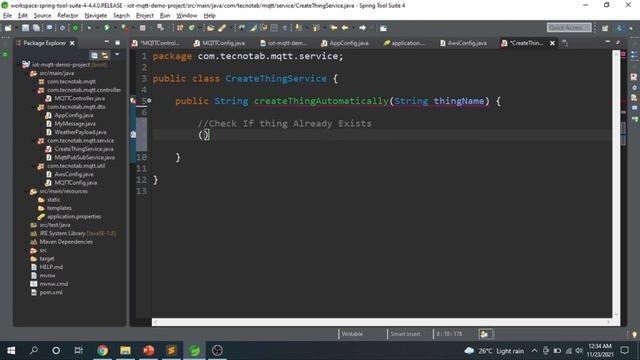Viewport: 640px width, 360px height.
Task: Click the green Boot Dashboard icon in left trim
Action: point(5,54)
